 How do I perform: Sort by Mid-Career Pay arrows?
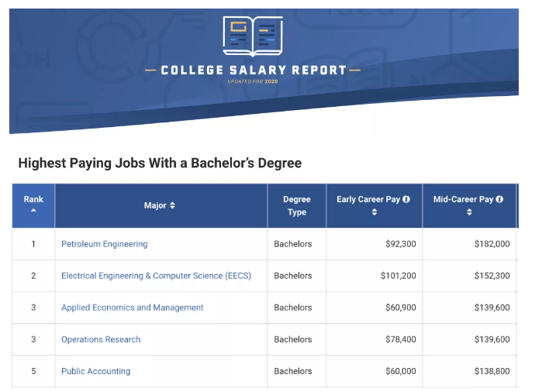click(x=469, y=212)
